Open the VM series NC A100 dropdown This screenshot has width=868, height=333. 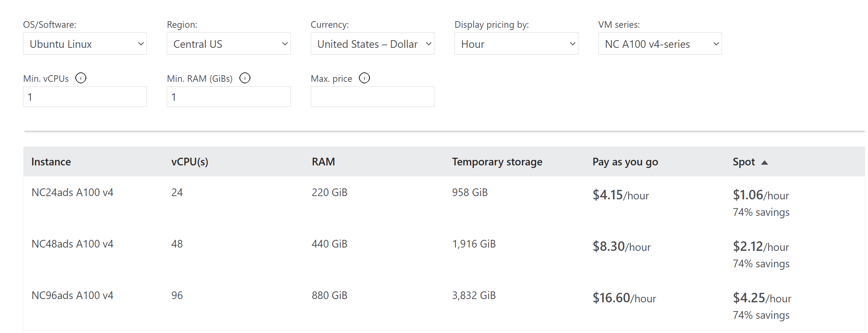click(x=660, y=44)
